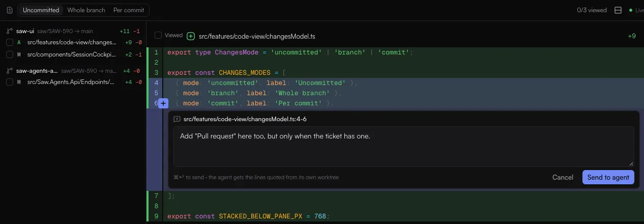Image resolution: width=644 pixels, height=224 pixels.
Task: Check the box for changesModel file row
Action: coord(10,42)
